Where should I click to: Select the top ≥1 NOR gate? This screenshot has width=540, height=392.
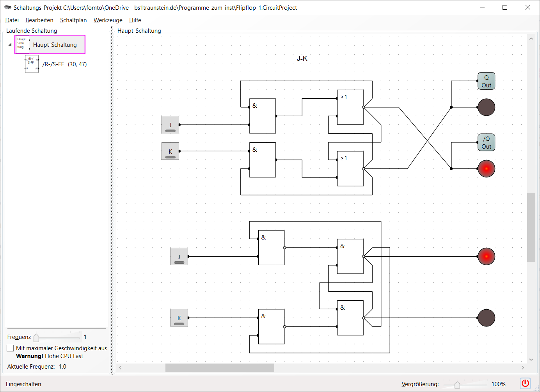(x=350, y=107)
